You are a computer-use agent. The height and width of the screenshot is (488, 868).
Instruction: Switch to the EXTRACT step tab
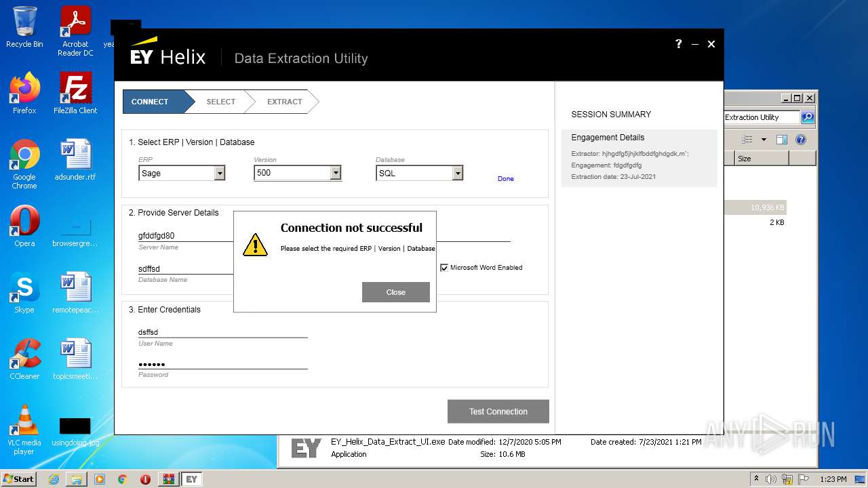284,102
